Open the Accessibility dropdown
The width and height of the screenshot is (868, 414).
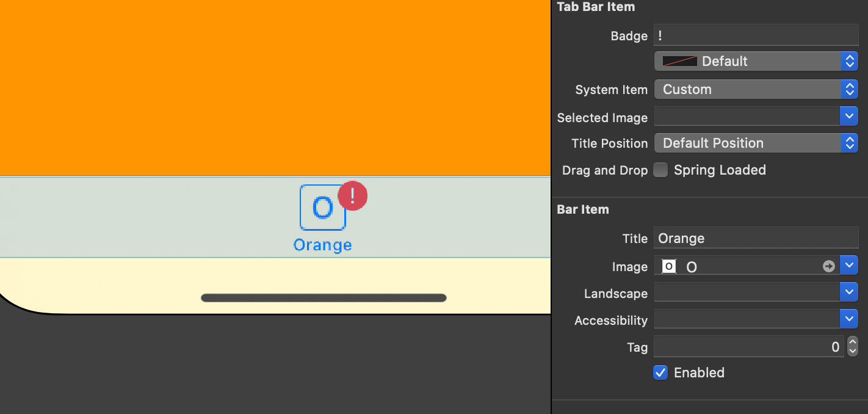point(849,319)
